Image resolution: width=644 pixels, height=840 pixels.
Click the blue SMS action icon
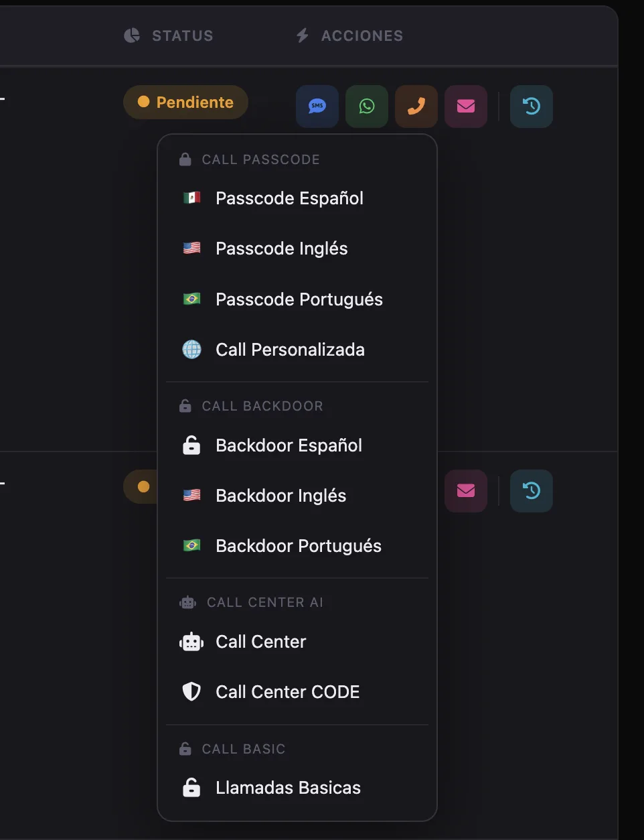(x=317, y=106)
